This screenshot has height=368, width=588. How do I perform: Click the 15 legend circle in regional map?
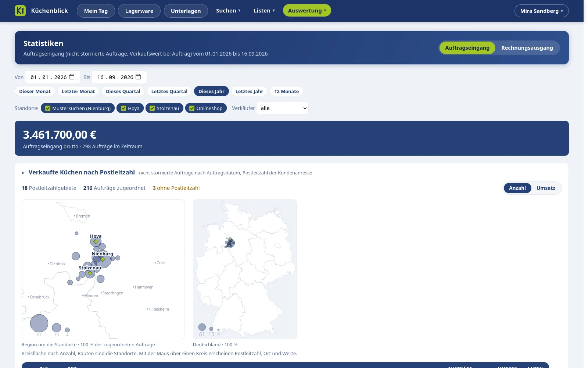coord(57,328)
